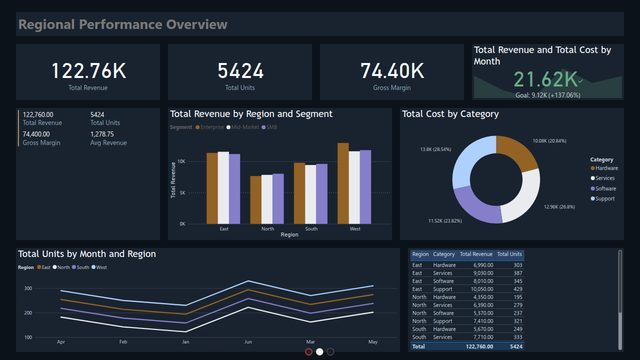The image size is (640, 360).
Task: Click the 74,400.00 Gross Margin value
Action: 36,134
